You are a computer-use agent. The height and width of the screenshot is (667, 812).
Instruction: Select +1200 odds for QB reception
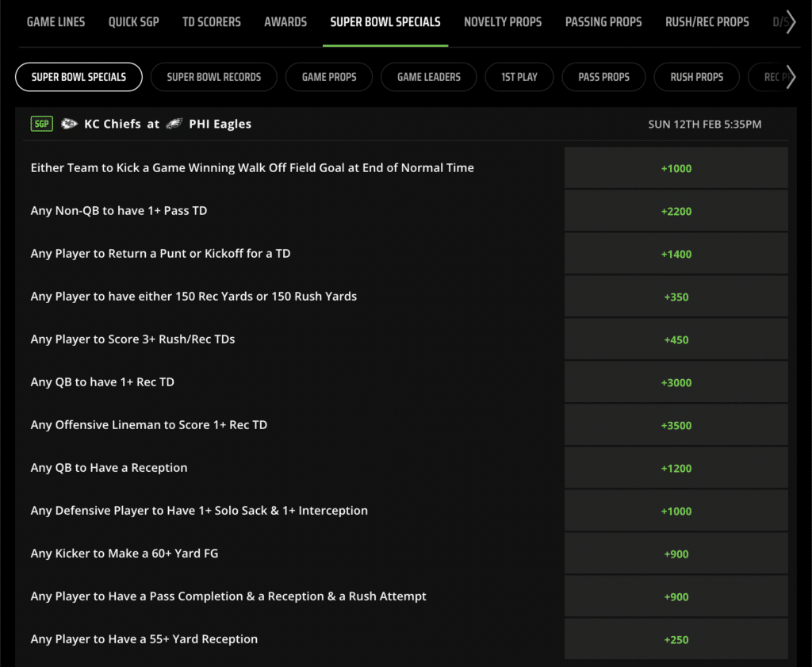point(676,468)
